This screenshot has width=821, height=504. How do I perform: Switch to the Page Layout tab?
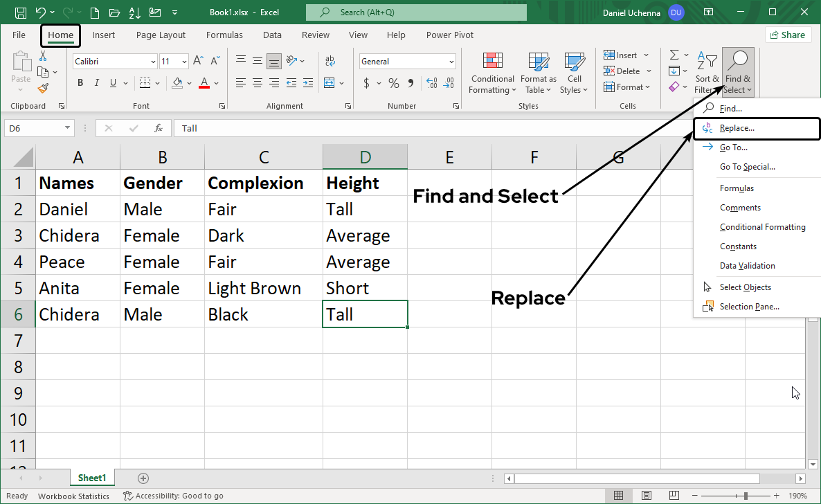[x=161, y=35]
